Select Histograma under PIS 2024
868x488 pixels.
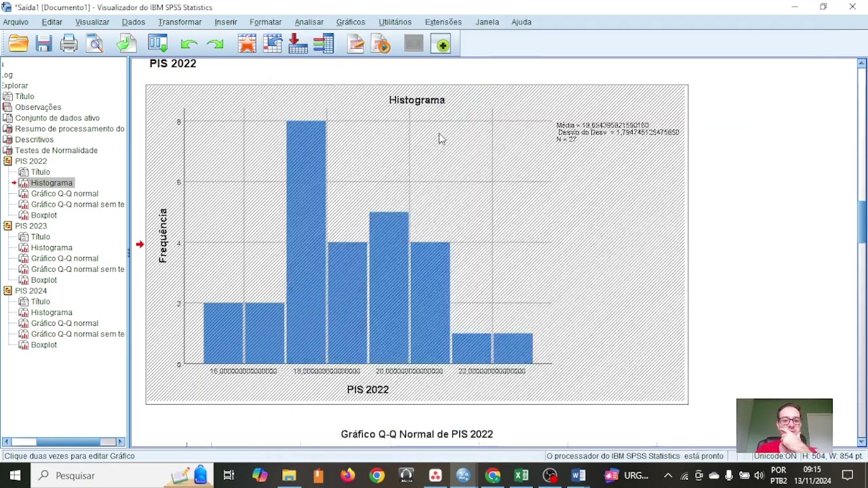coord(52,313)
